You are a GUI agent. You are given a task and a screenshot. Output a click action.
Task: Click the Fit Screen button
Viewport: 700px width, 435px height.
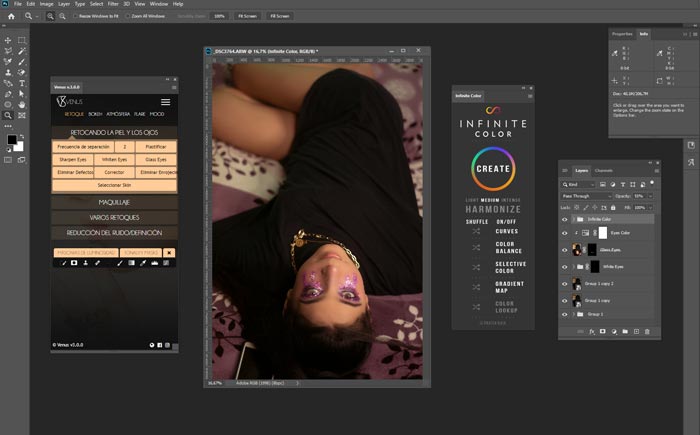coord(247,16)
